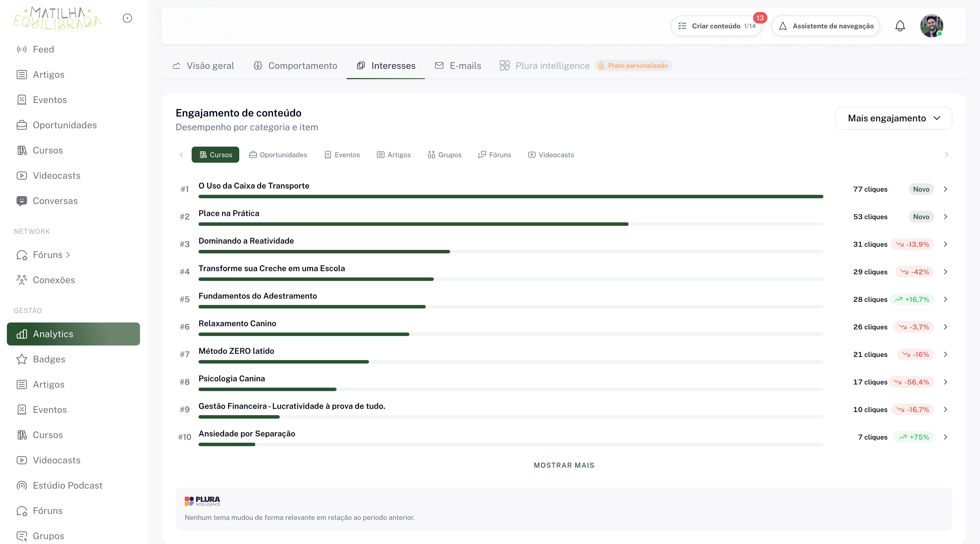
Task: Select the Videocasts category chip
Action: pyautogui.click(x=551, y=155)
